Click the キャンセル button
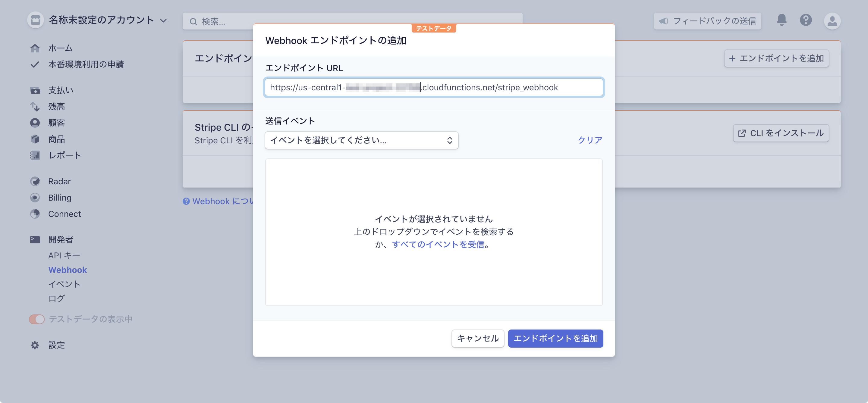This screenshot has height=403, width=868. click(x=477, y=338)
